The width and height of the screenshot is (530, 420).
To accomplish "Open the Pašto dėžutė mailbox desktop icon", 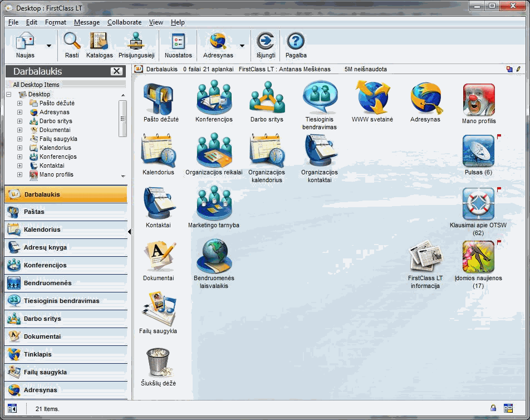I will tap(159, 99).
